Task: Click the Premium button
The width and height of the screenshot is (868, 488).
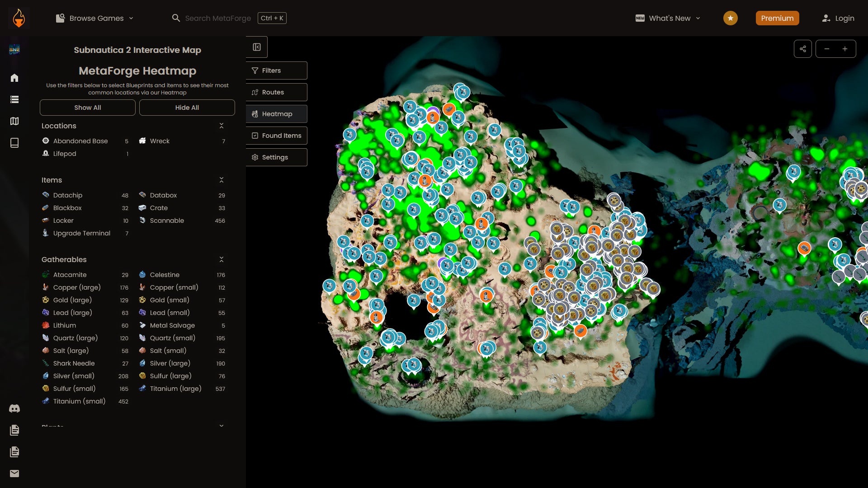Action: [777, 18]
